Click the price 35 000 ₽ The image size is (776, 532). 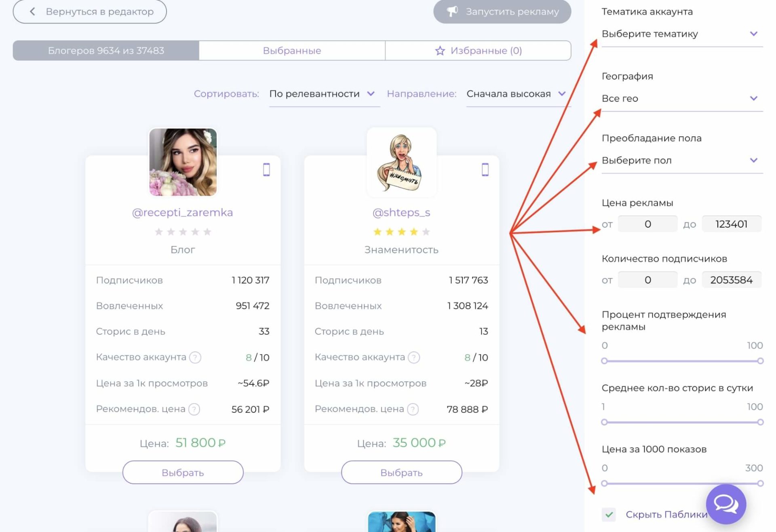[x=419, y=443]
